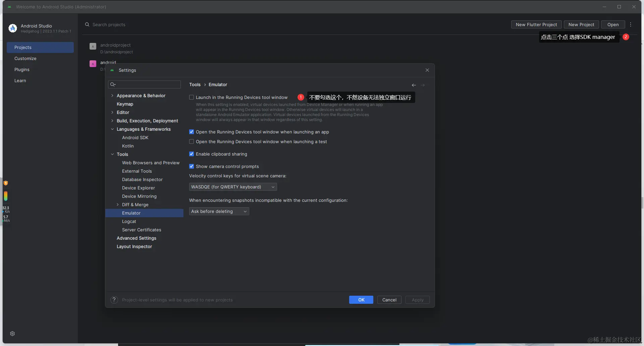Click the search magnifier icon beside Search projects
The image size is (644, 346).
click(x=87, y=24)
